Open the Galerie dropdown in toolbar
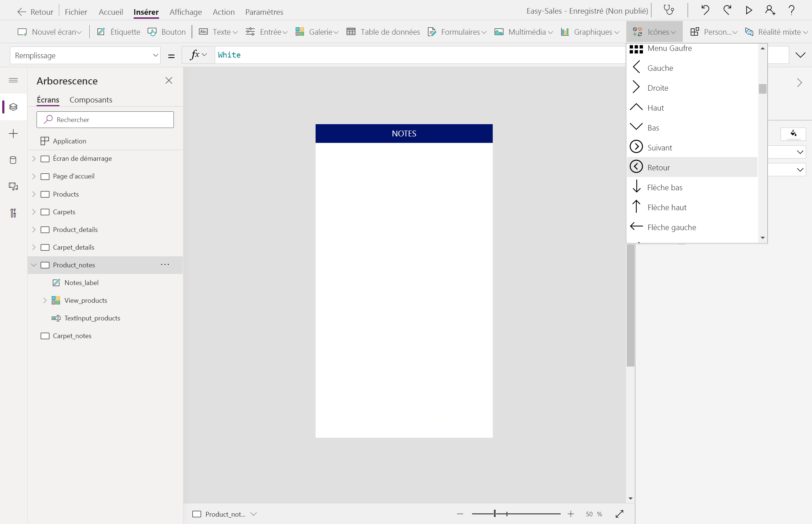This screenshot has width=812, height=524. (317, 32)
